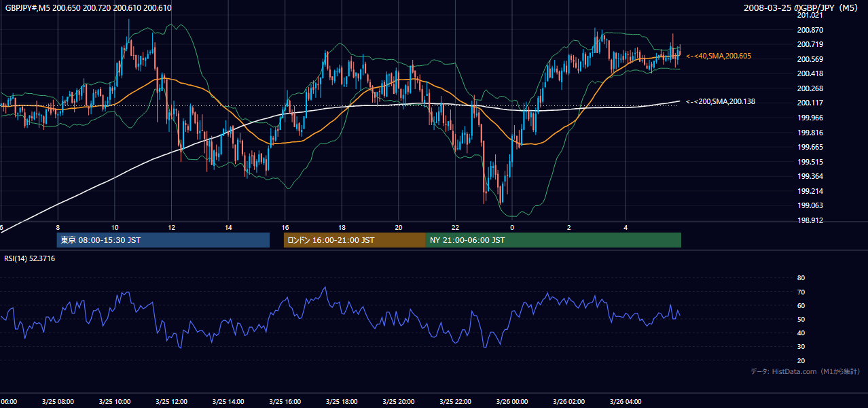Click the RSI 40 level label
This screenshot has height=408, width=868.
tap(801, 333)
